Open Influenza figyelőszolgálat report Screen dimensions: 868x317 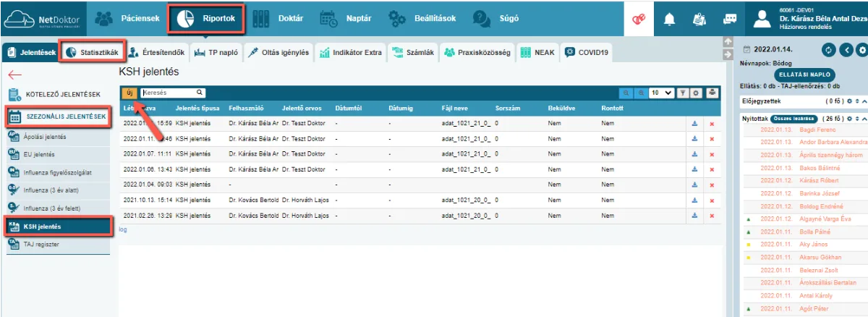(x=58, y=172)
